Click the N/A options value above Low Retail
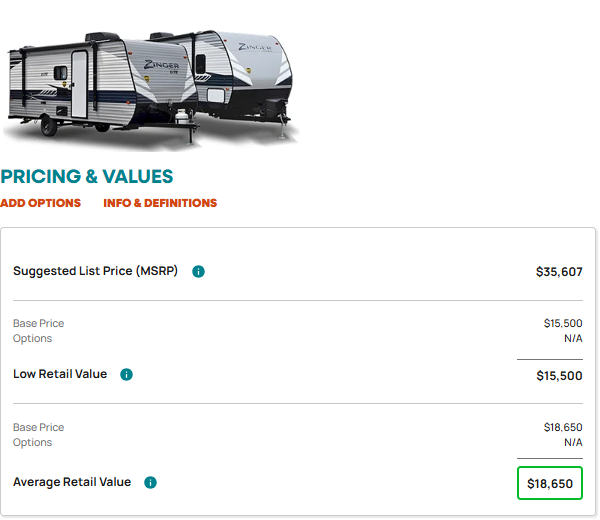 573,339
